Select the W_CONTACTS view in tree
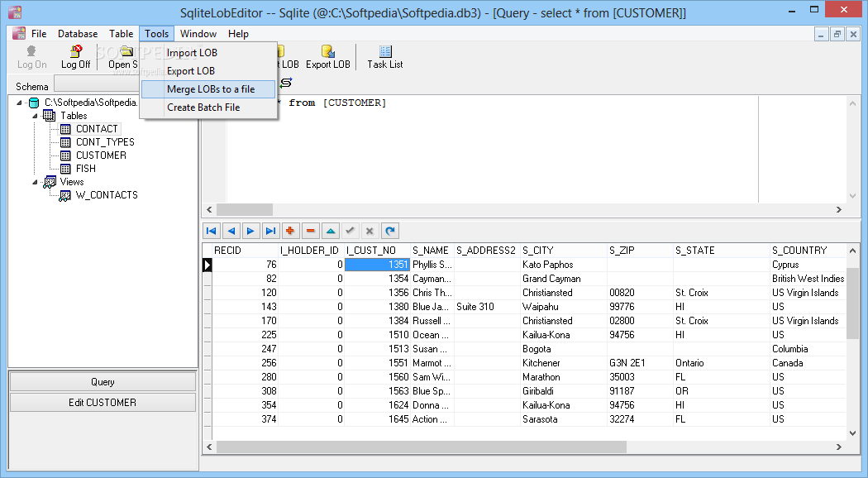Screen dimensions: 868x478 point(107,195)
